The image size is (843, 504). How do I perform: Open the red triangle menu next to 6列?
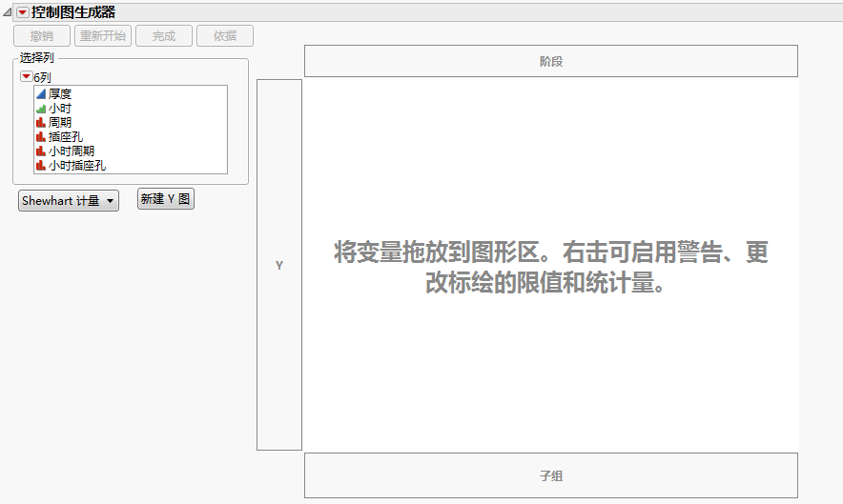click(x=26, y=77)
